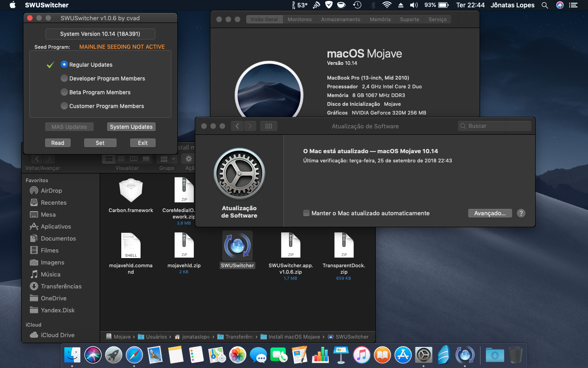Open Finder action gear menu
588x368 pixels.
coord(188,159)
